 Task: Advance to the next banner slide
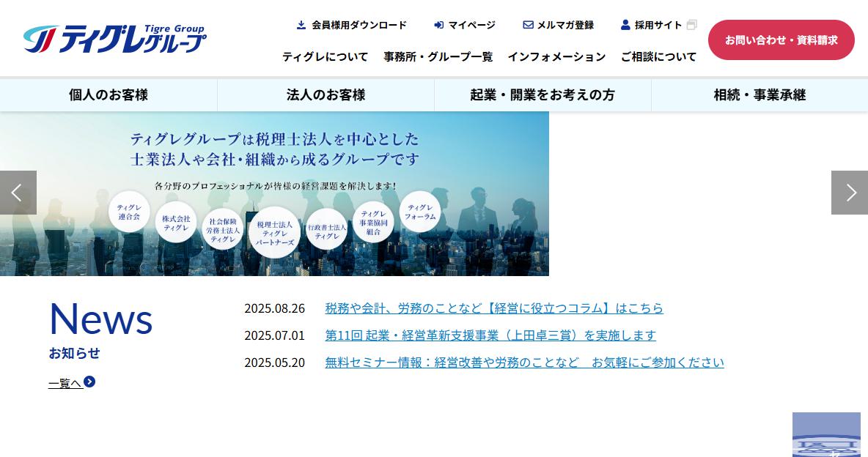850,193
